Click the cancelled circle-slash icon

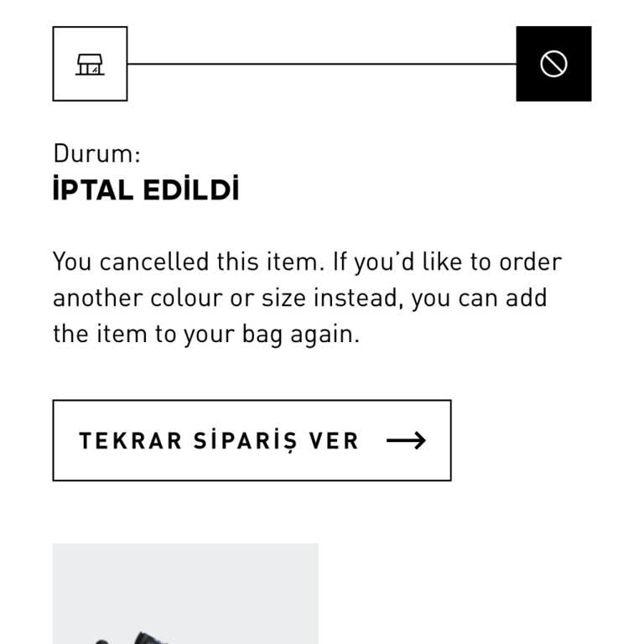click(x=553, y=64)
